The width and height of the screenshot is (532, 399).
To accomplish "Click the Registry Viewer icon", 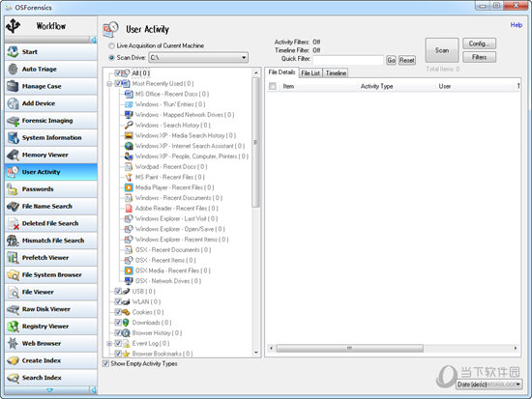I will (x=13, y=327).
